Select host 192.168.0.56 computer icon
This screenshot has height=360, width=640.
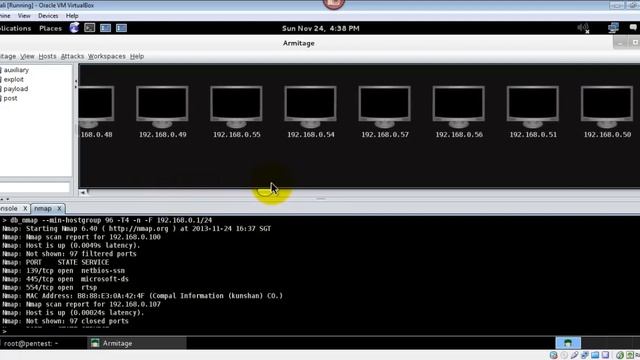(x=459, y=107)
